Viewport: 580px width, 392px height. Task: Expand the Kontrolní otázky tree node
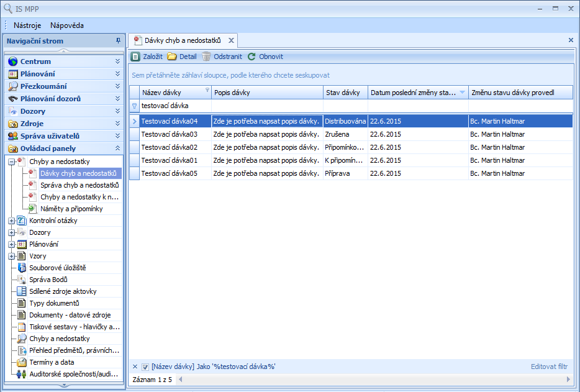point(11,221)
